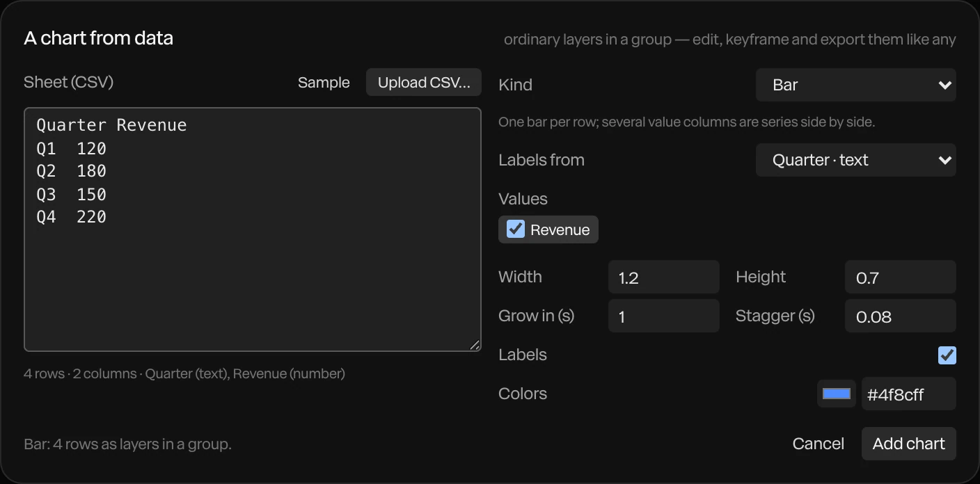Click the 'One bar per row' description
This screenshot has height=484, width=980.
[x=686, y=122]
